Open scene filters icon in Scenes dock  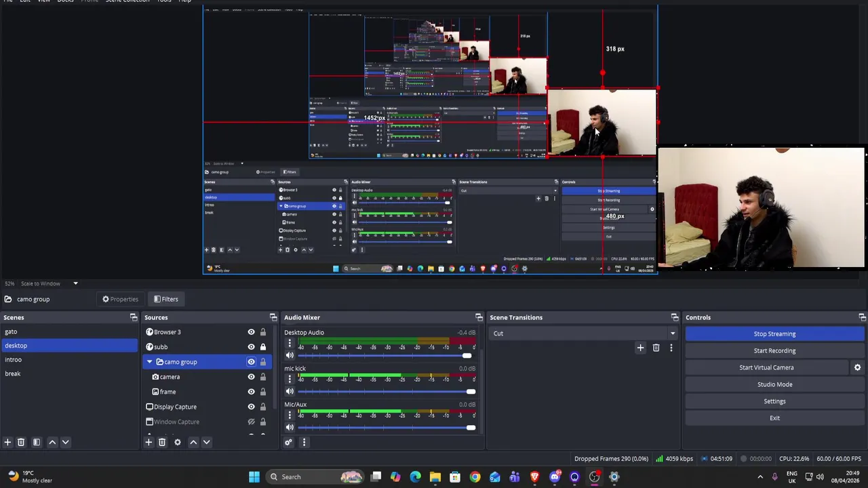point(37,442)
